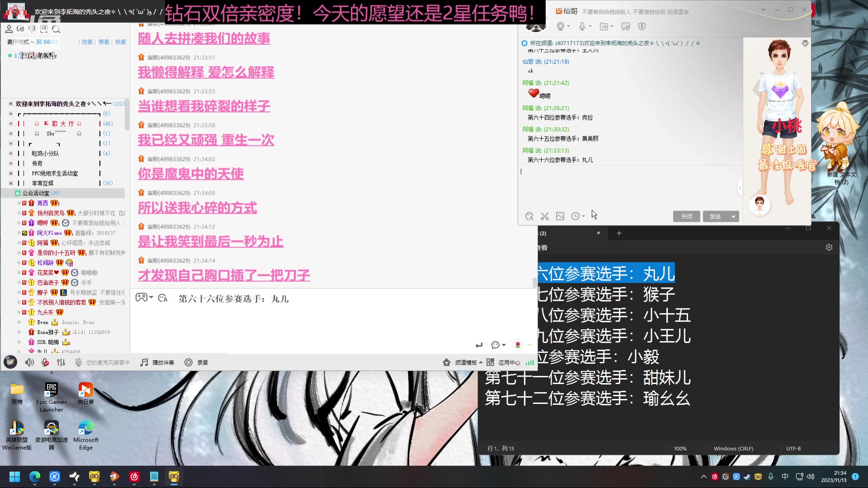Expand the 吃鸡小分队 channel node
The image size is (868, 488).
coord(10,153)
